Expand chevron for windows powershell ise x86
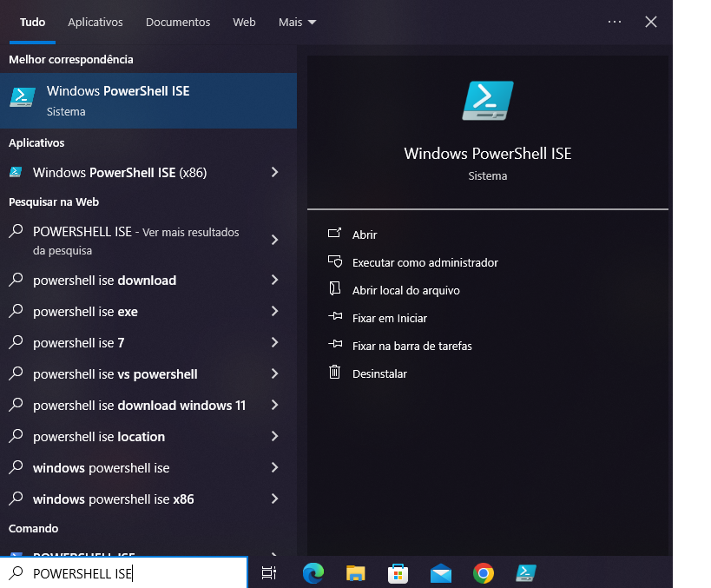Image resolution: width=711 pixels, height=588 pixels. click(274, 499)
